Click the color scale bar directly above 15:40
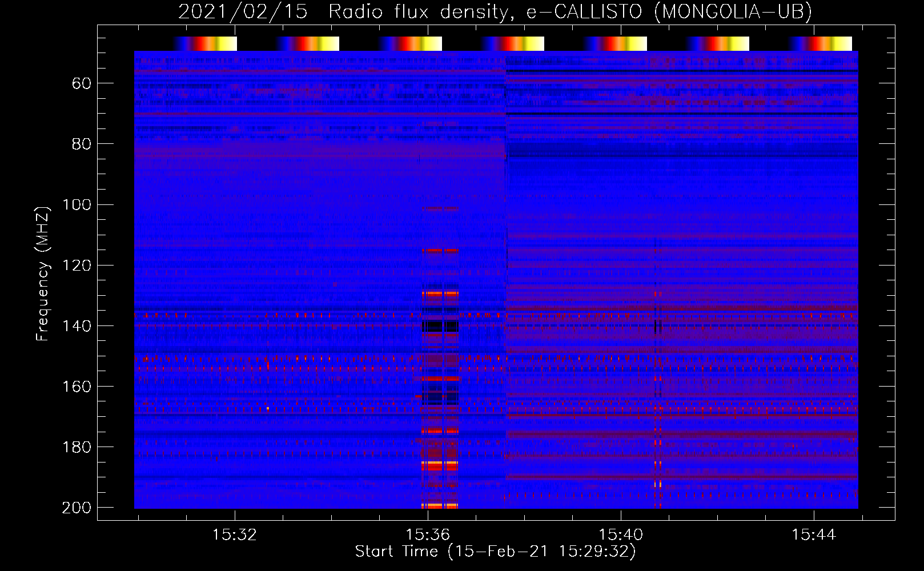 click(x=615, y=43)
